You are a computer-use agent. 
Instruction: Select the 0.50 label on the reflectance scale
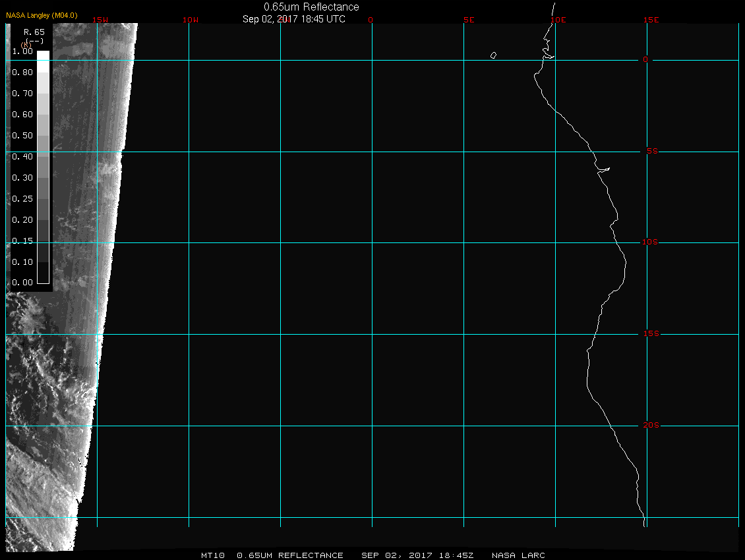tap(22, 135)
